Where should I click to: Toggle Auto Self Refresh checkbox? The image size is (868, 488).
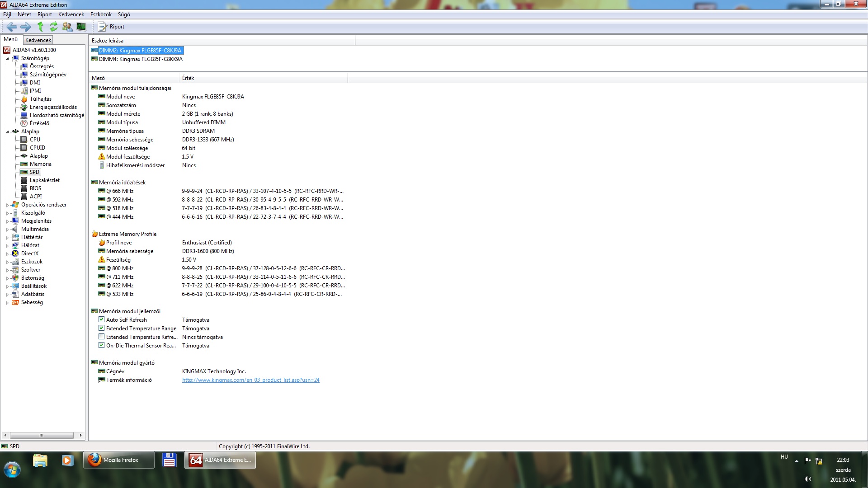101,319
